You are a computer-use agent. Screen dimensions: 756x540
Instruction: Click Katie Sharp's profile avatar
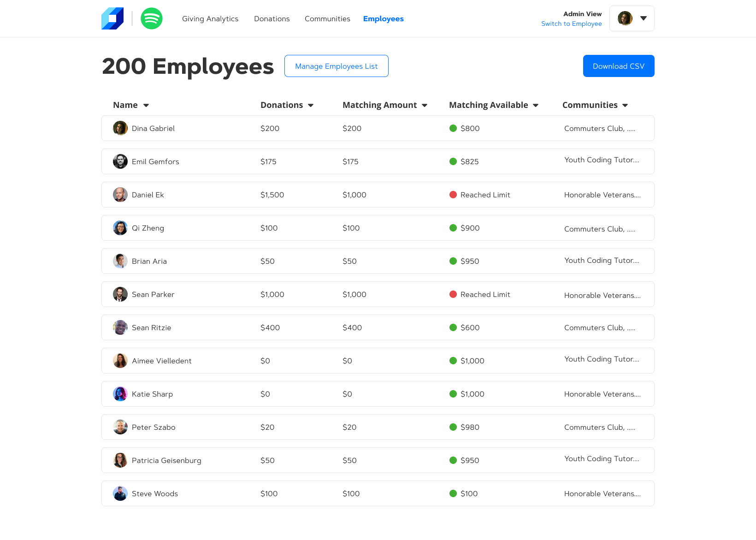pos(120,394)
